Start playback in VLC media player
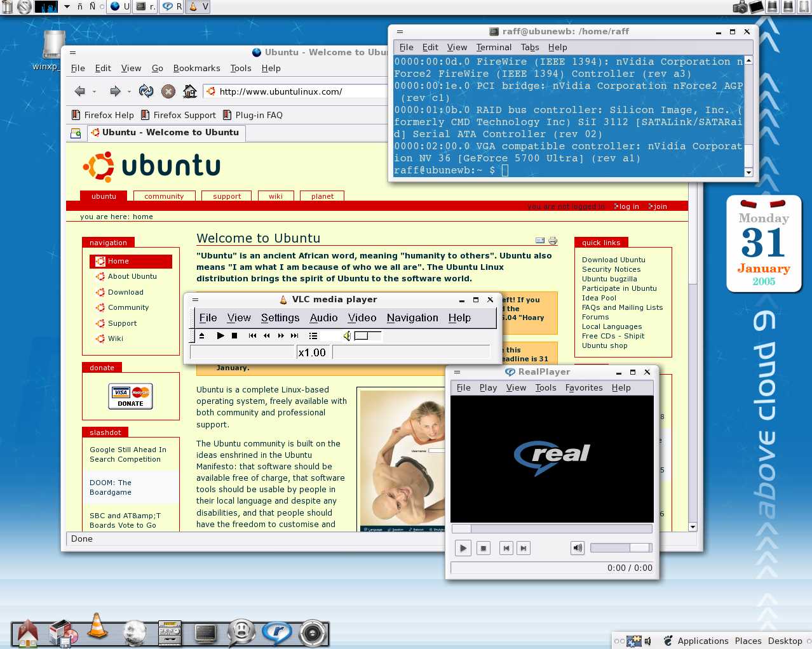 (220, 336)
